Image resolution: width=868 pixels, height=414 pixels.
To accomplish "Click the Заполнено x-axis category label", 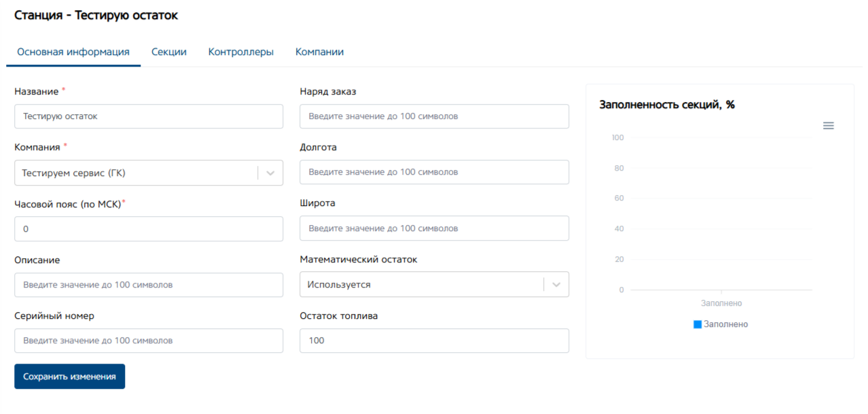I will click(721, 303).
